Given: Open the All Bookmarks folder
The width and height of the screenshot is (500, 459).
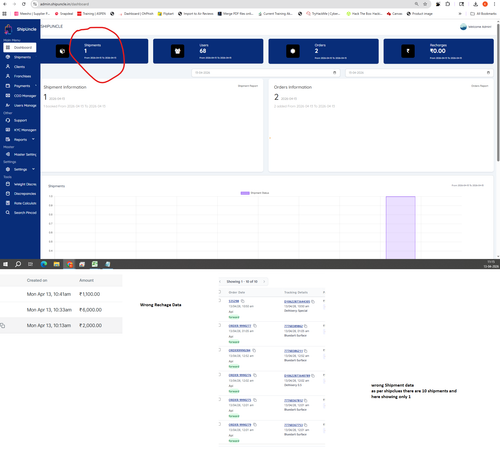Looking at the screenshot, I should (483, 14).
